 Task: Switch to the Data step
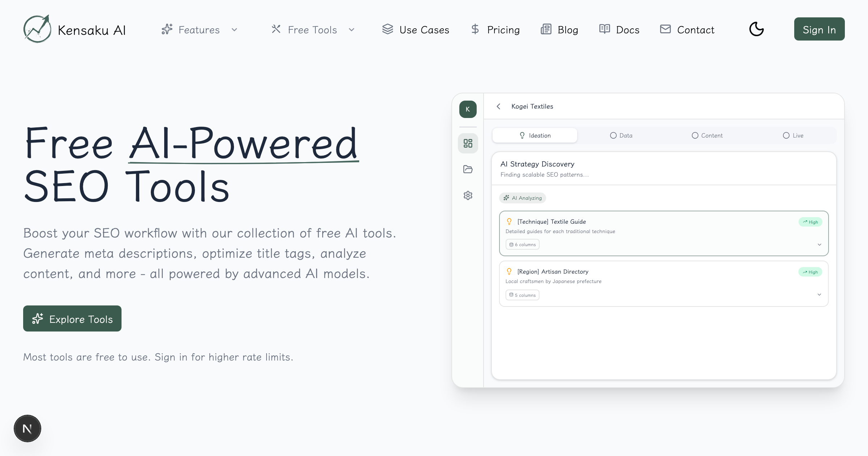click(621, 135)
